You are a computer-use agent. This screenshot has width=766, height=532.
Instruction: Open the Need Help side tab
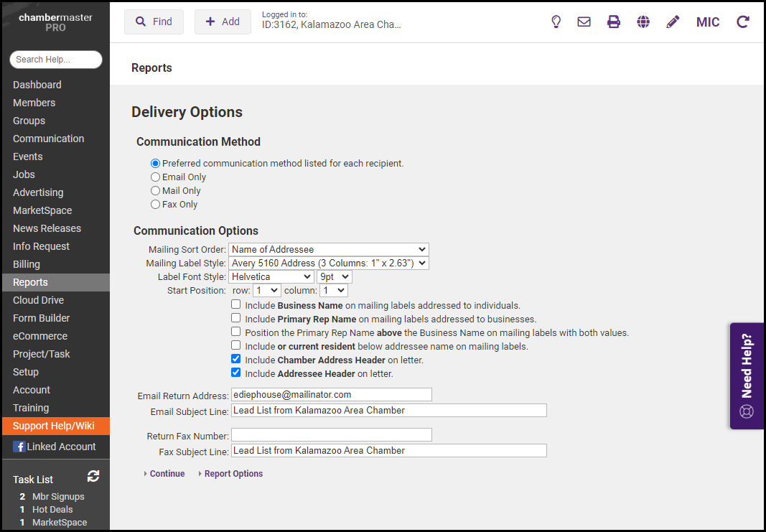747,375
